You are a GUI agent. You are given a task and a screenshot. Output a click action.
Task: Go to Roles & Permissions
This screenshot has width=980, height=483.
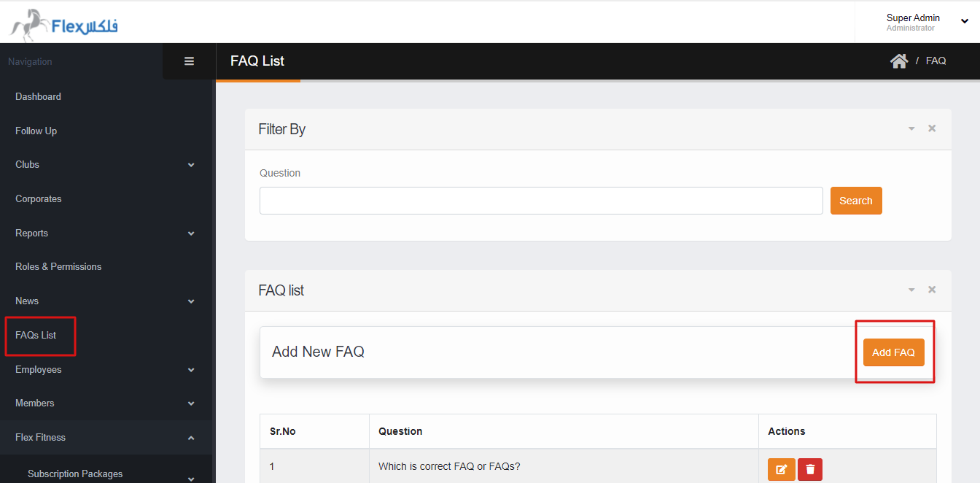tap(58, 266)
